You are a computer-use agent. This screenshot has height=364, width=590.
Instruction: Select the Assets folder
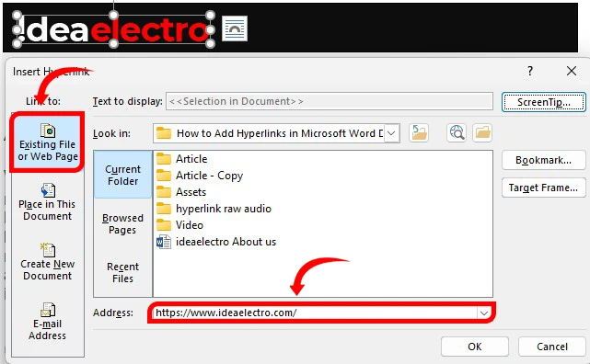(x=181, y=192)
